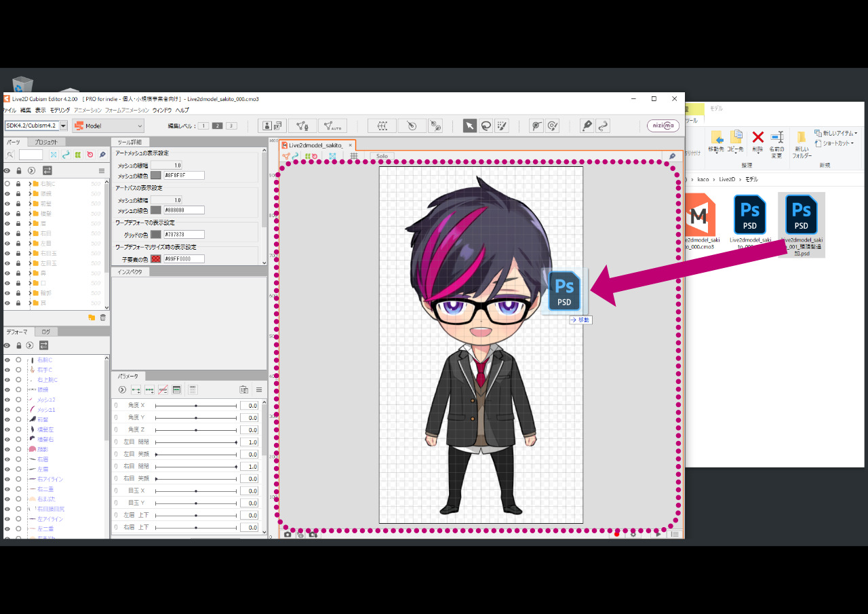868x614 pixels.
Task: Open the Model workspace dropdown
Action: (108, 126)
